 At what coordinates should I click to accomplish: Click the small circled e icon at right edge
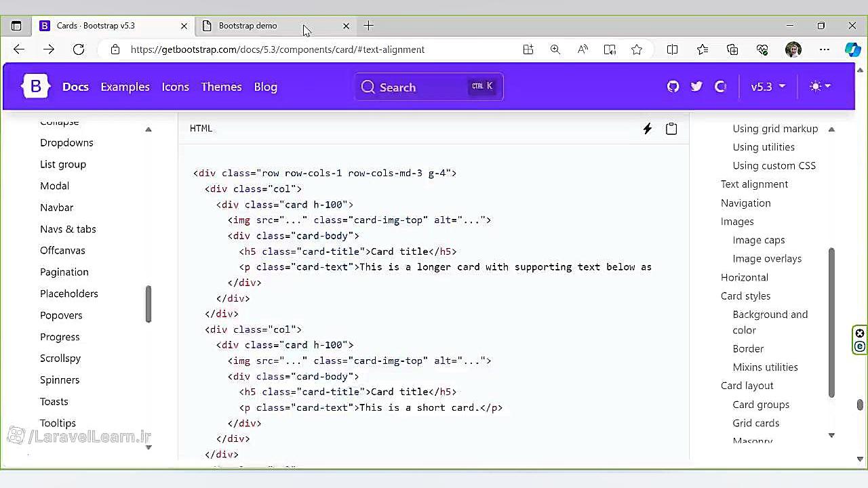point(860,346)
